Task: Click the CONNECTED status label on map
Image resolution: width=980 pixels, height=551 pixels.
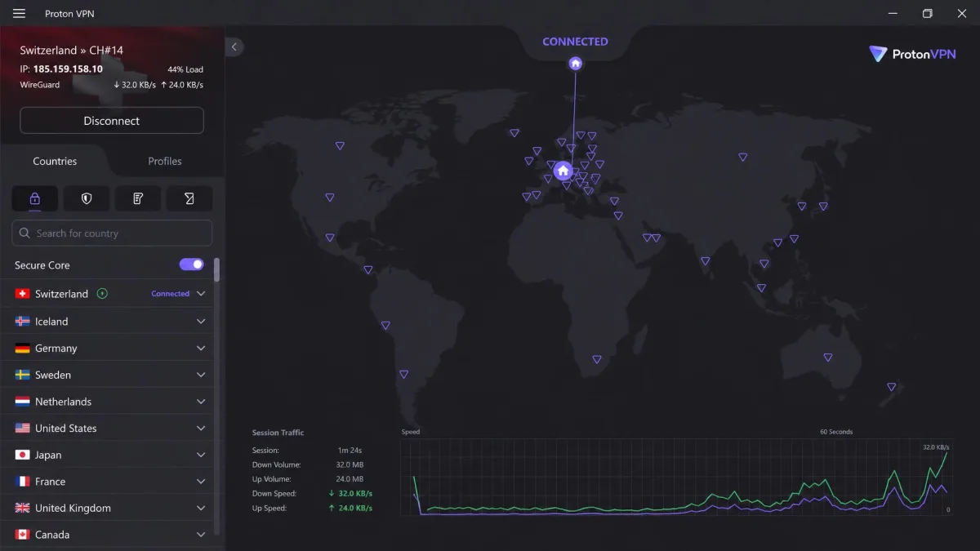Action: 576,42
